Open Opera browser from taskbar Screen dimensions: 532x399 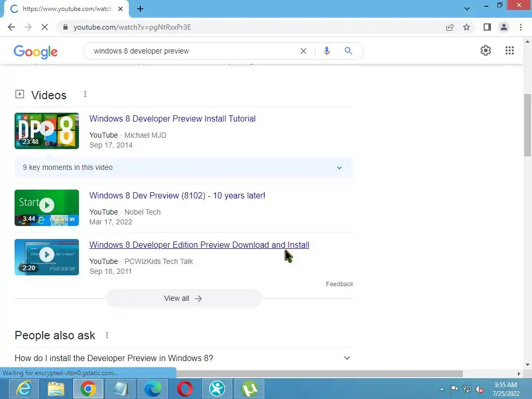click(185, 389)
